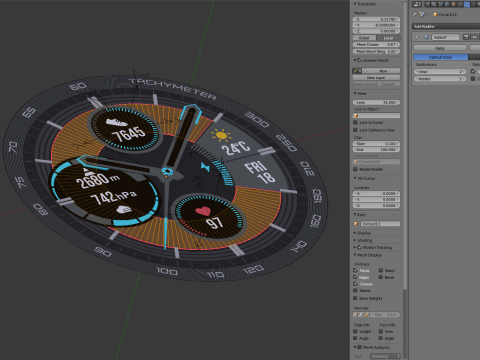Viewport: 480px width, 360px height.
Task: Click the pin icon beside Circle.013
Action: coord(415,14)
